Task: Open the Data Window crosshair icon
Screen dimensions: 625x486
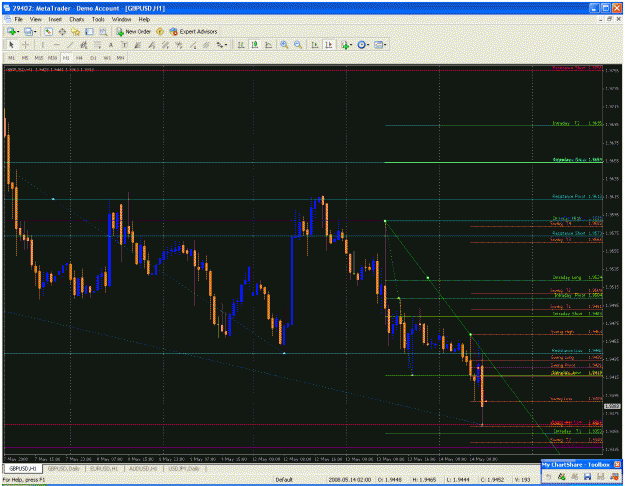Action: coord(62,31)
